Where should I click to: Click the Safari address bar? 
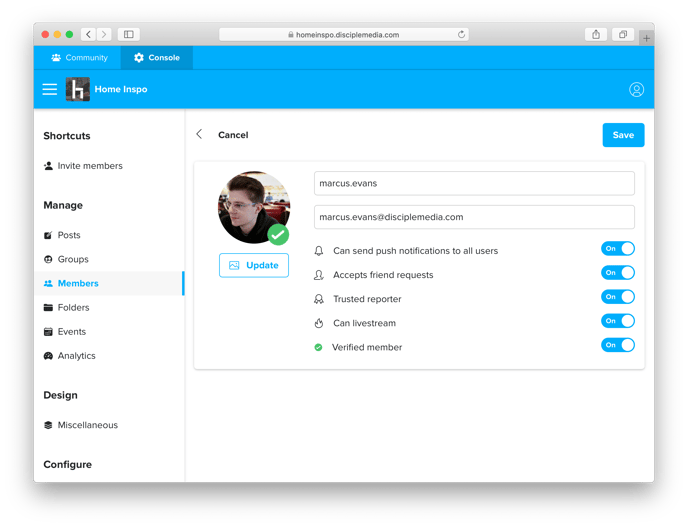(344, 34)
